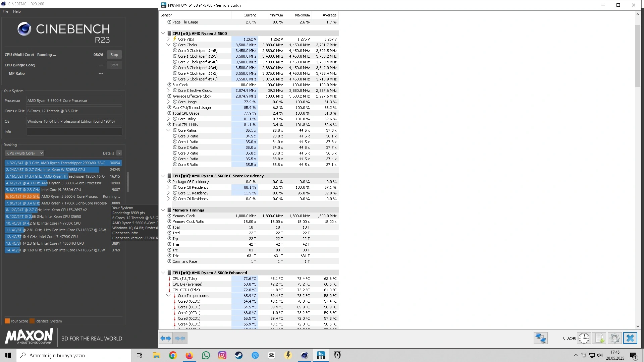Click HWiNFO vertical scrollbar thumb

pos(638,55)
